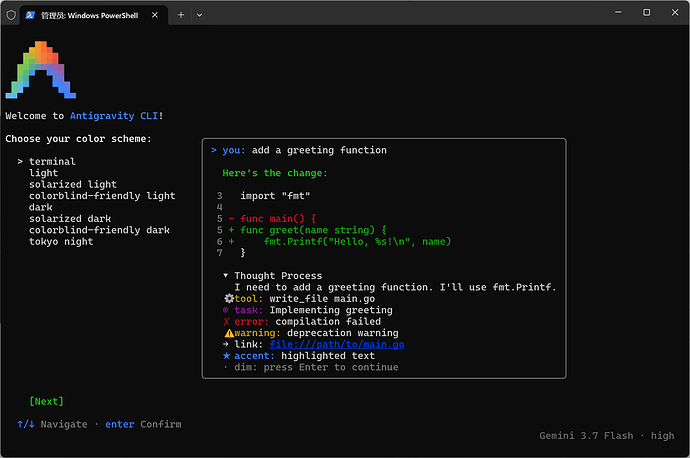Select the solarized dark color scheme

[x=70, y=219]
